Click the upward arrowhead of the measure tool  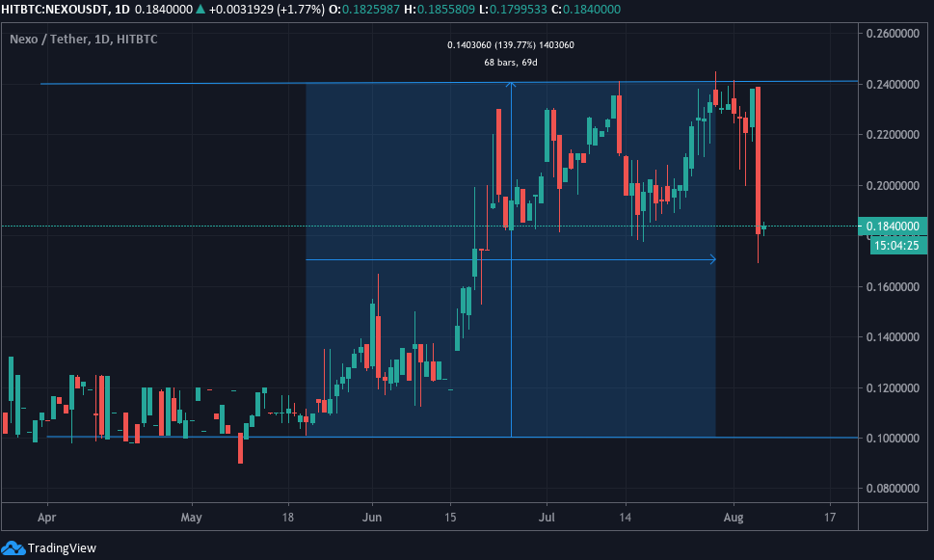511,85
